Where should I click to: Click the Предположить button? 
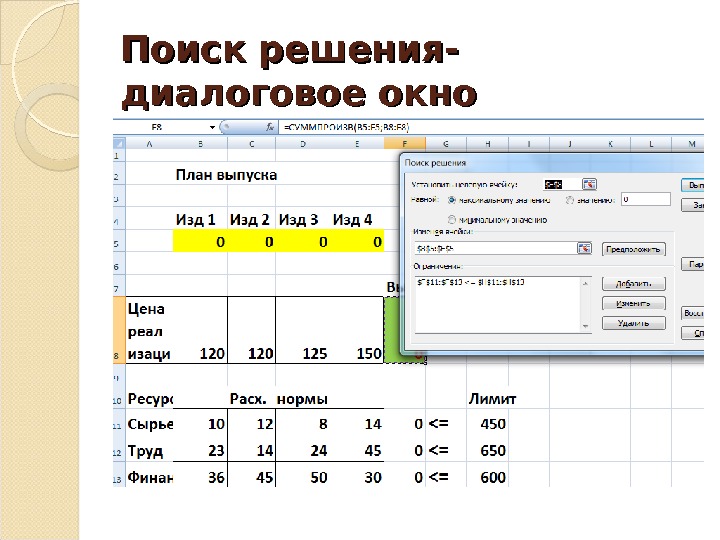click(x=633, y=249)
